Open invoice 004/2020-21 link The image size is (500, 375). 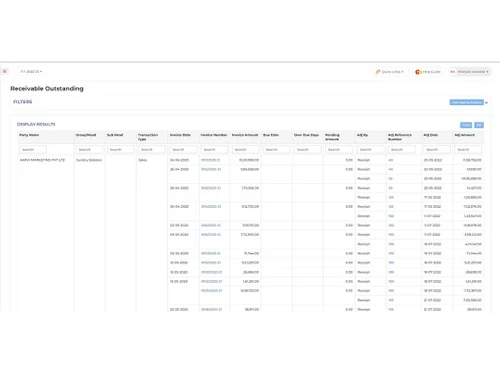point(211,207)
